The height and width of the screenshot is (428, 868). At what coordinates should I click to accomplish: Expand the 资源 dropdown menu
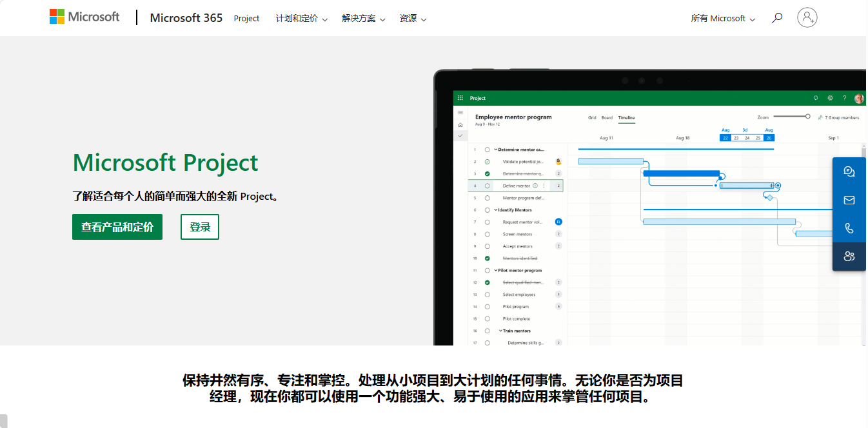pos(413,19)
